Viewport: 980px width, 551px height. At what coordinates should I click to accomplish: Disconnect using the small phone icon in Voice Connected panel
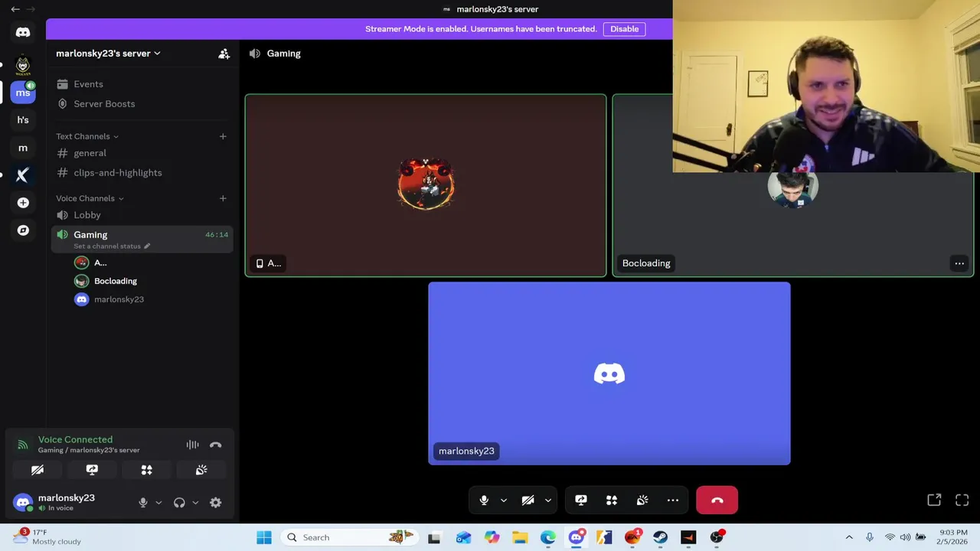pos(216,445)
